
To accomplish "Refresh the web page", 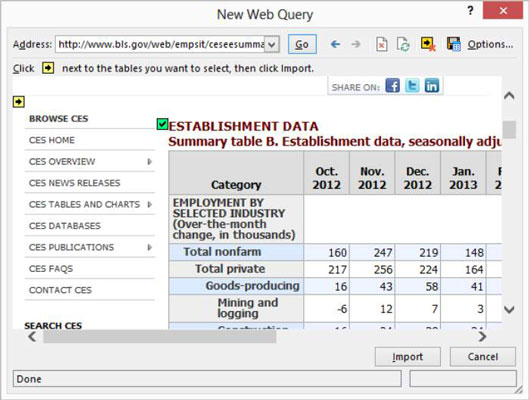I will [403, 44].
